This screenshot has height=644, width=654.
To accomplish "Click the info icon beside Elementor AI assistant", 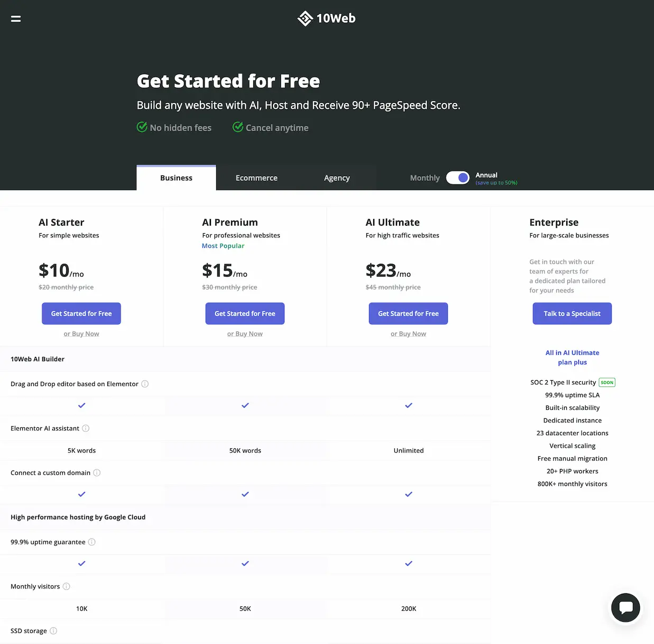I will click(x=86, y=428).
